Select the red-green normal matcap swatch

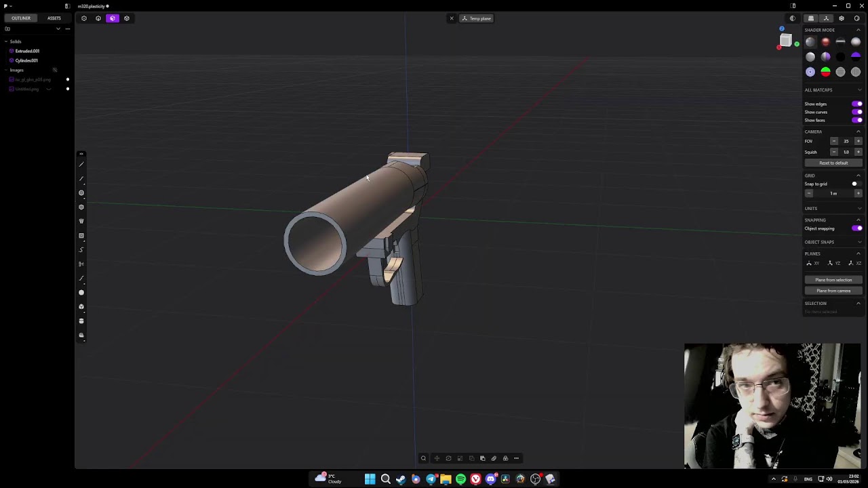point(825,72)
